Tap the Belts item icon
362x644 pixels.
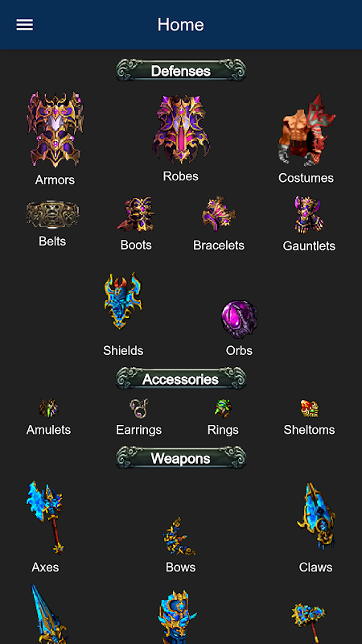52,214
